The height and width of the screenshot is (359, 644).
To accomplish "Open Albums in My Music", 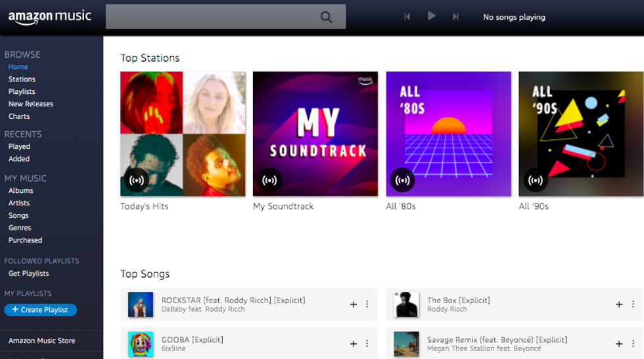I will pyautogui.click(x=20, y=191).
